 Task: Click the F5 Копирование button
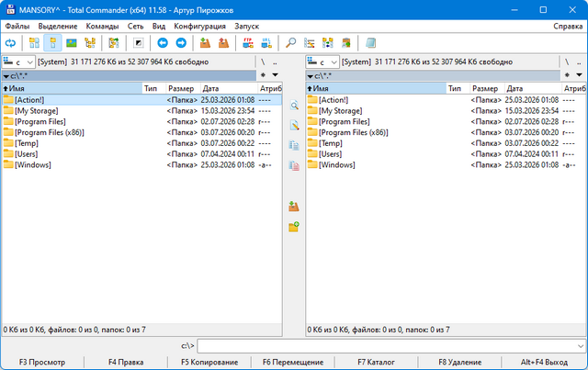[x=209, y=362]
